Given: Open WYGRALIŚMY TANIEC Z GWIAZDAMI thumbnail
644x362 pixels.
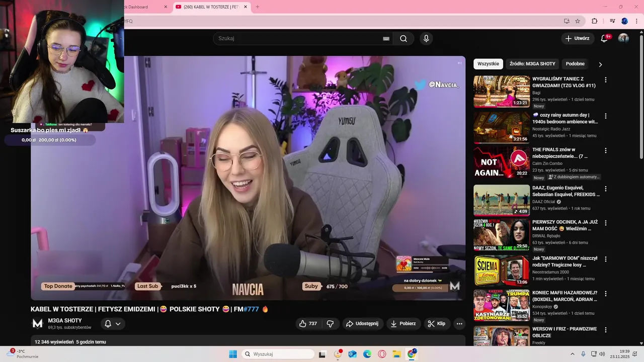Looking at the screenshot, I should coord(502,92).
